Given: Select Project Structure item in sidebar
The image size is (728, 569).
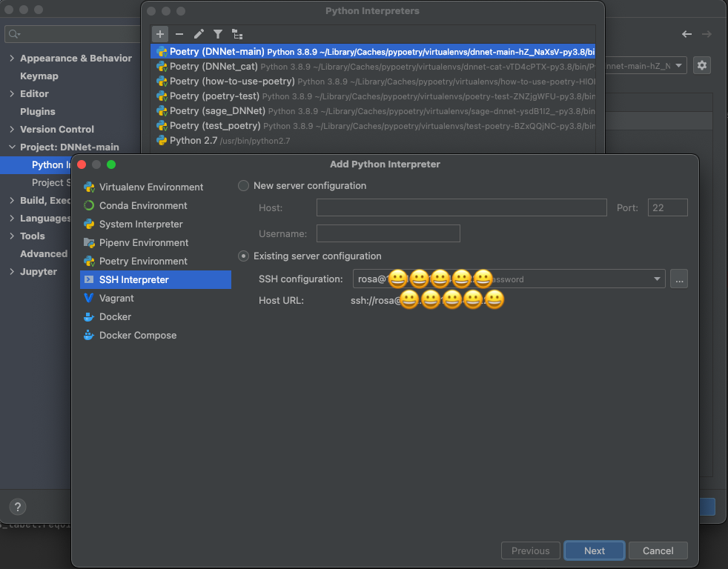Looking at the screenshot, I should [x=51, y=183].
